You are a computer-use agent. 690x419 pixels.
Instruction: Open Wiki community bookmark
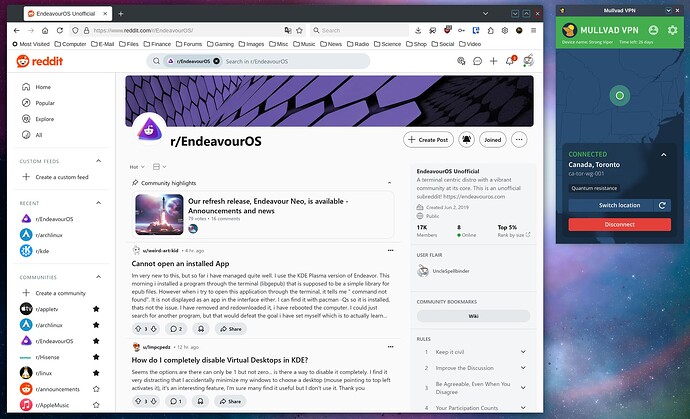pyautogui.click(x=473, y=316)
